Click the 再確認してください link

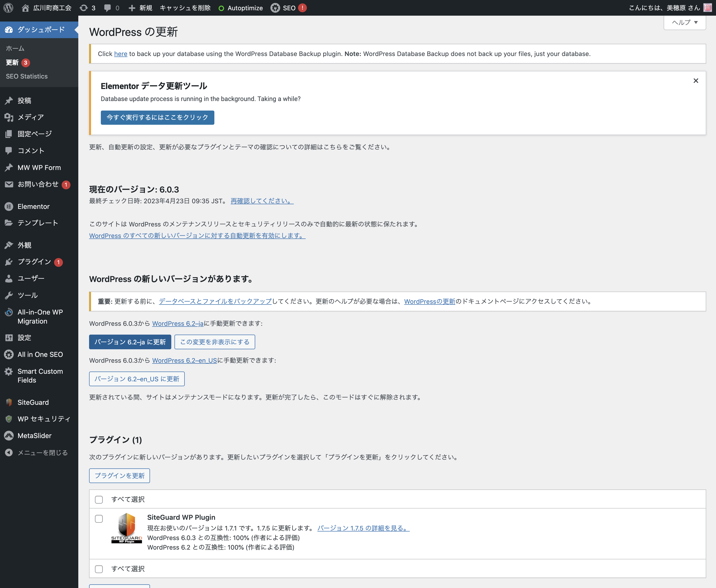262,201
